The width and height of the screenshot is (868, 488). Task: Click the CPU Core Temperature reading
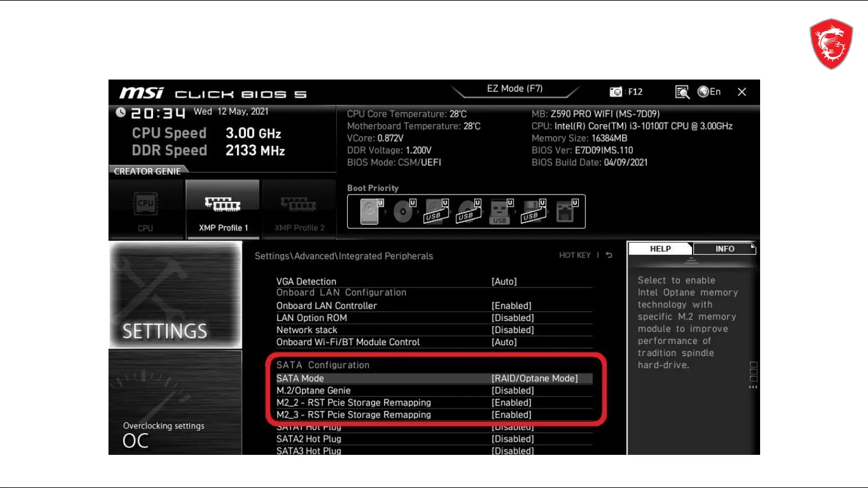pos(407,114)
